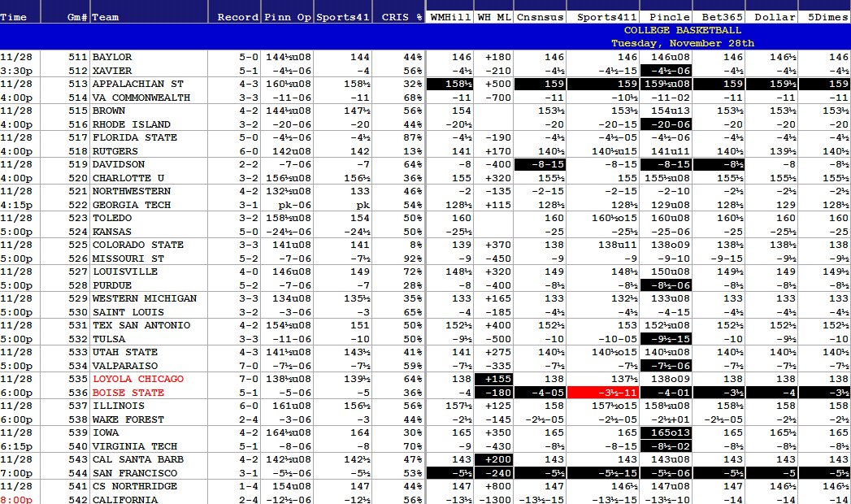Image resolution: width=851 pixels, height=504 pixels.
Task: Click the highlighted +155 Loyola Chicago moneyline
Action: (493, 380)
